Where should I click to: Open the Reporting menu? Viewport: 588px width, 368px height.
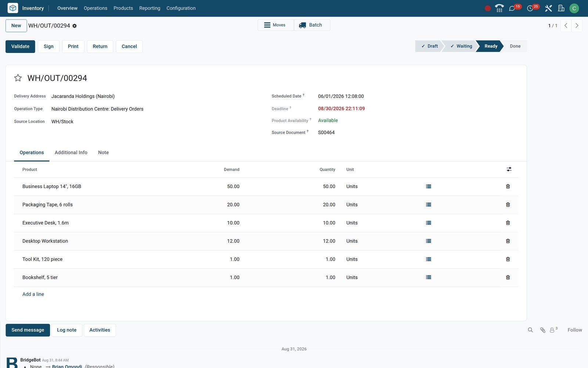[150, 8]
